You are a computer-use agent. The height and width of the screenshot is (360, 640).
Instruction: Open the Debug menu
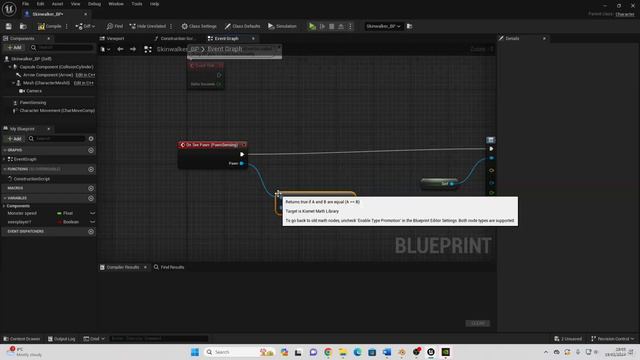[x=94, y=4]
